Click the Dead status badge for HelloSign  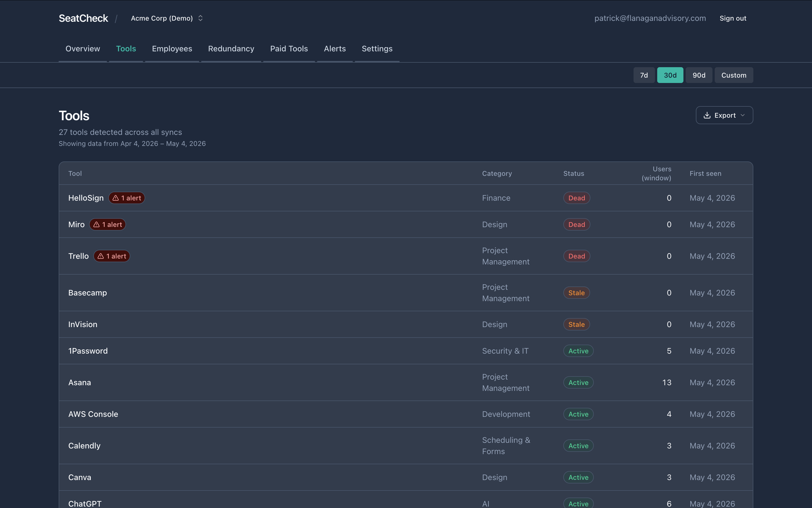577,198
